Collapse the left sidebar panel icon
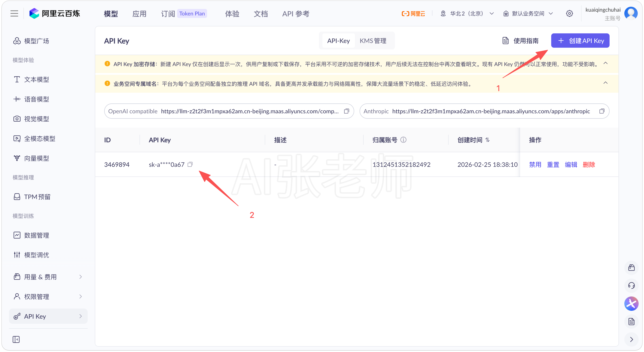Image resolution: width=644 pixels, height=352 pixels. 16,339
